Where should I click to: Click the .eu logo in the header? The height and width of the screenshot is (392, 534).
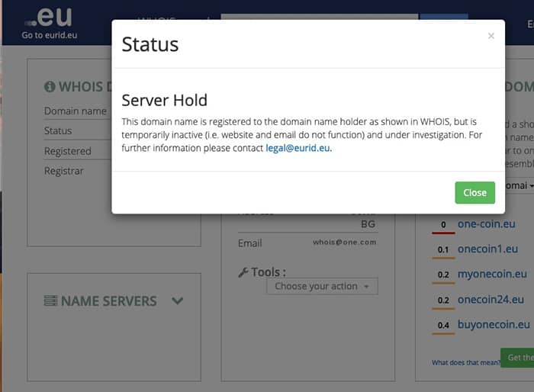[48, 16]
